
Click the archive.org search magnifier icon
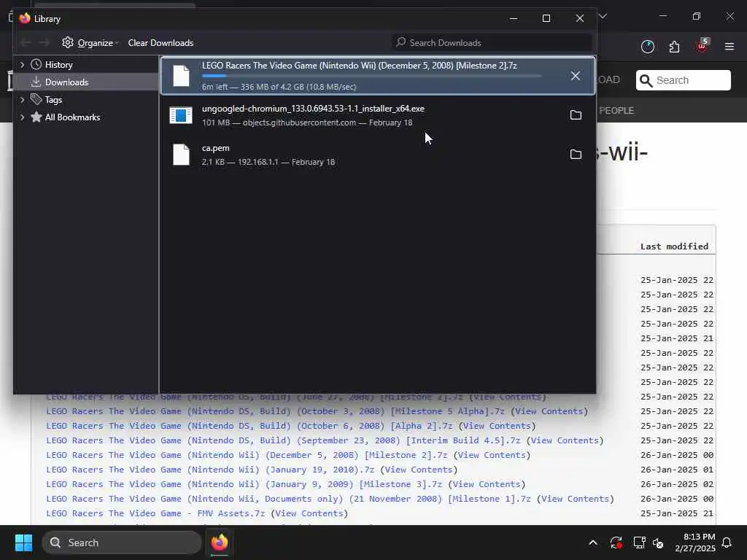pyautogui.click(x=646, y=80)
